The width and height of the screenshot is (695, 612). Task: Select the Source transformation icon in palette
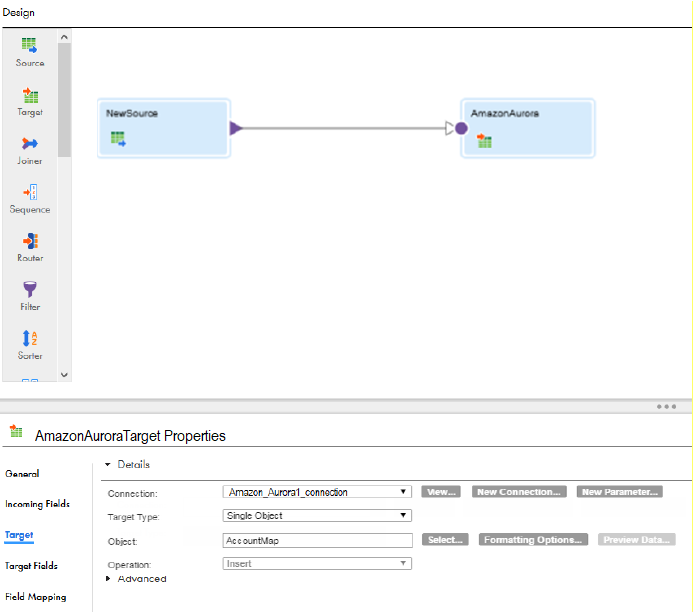point(29,45)
